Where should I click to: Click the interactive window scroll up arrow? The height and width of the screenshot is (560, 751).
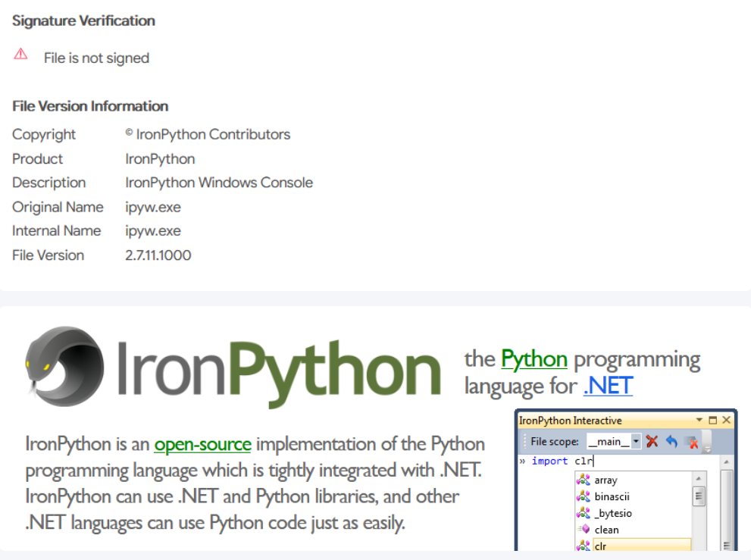727,461
